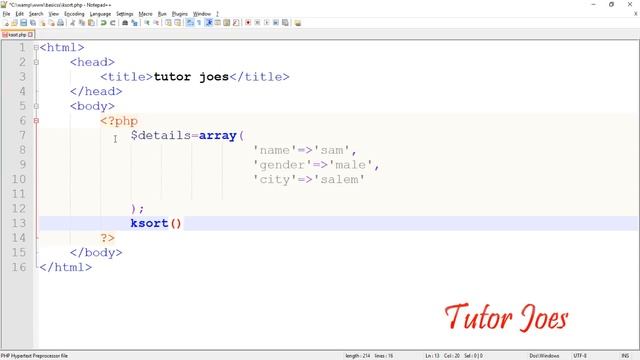
Task: Open the Settings menu
Action: (x=124, y=14)
